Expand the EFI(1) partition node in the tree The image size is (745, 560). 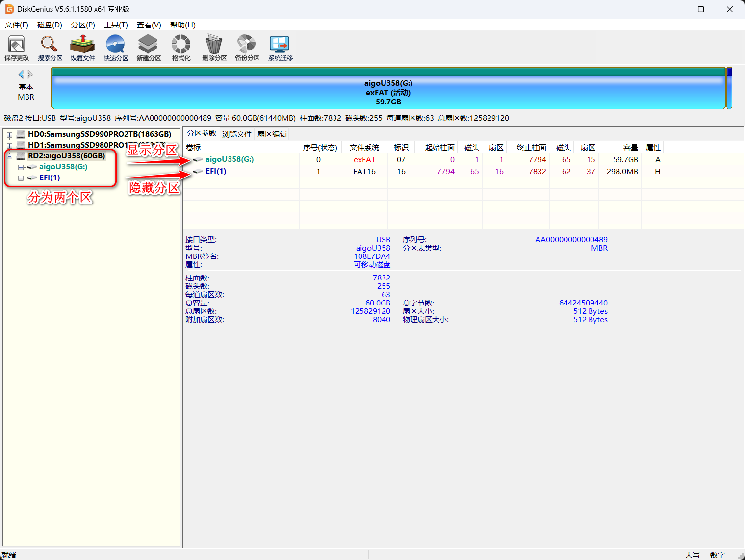pyautogui.click(x=21, y=178)
